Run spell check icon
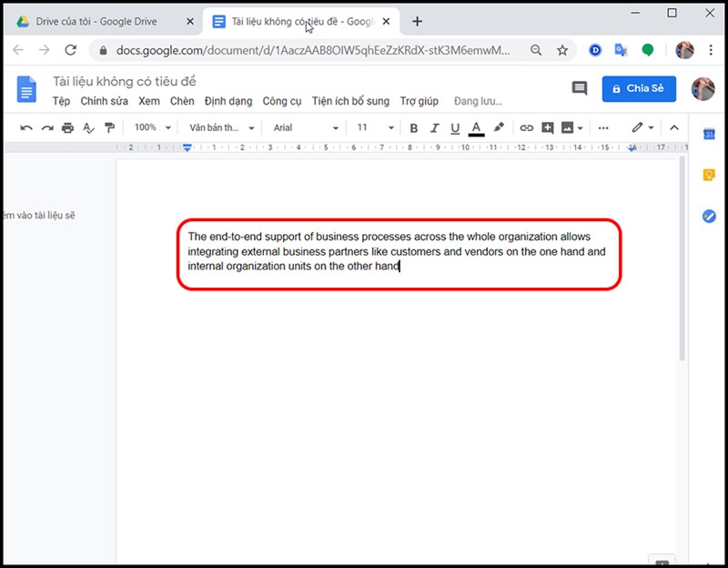The height and width of the screenshot is (568, 728). pyautogui.click(x=88, y=127)
